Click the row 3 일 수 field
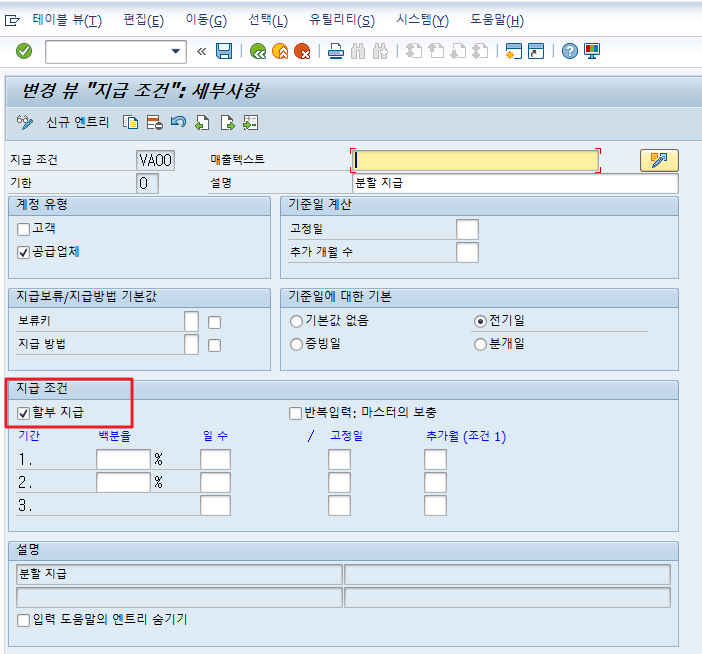This screenshot has width=702, height=654. [x=215, y=506]
